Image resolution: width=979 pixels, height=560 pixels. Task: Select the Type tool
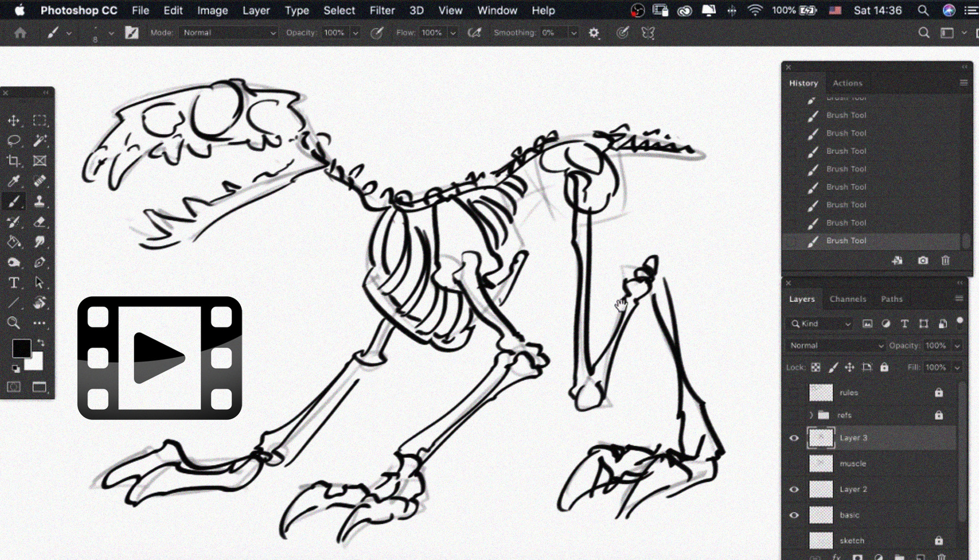[x=14, y=283]
